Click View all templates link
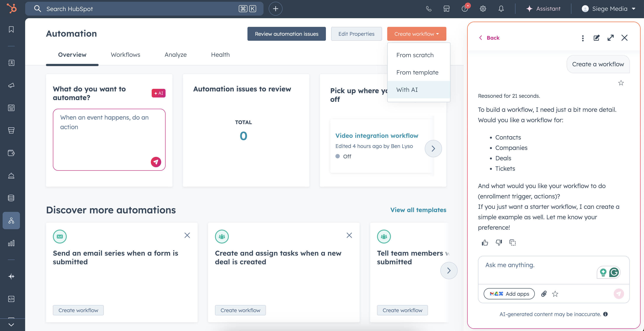The image size is (644, 331). pyautogui.click(x=418, y=210)
